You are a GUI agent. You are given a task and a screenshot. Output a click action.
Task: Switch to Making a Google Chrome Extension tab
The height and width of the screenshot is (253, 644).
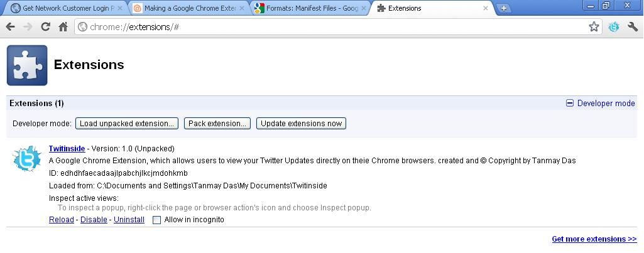coord(188,8)
